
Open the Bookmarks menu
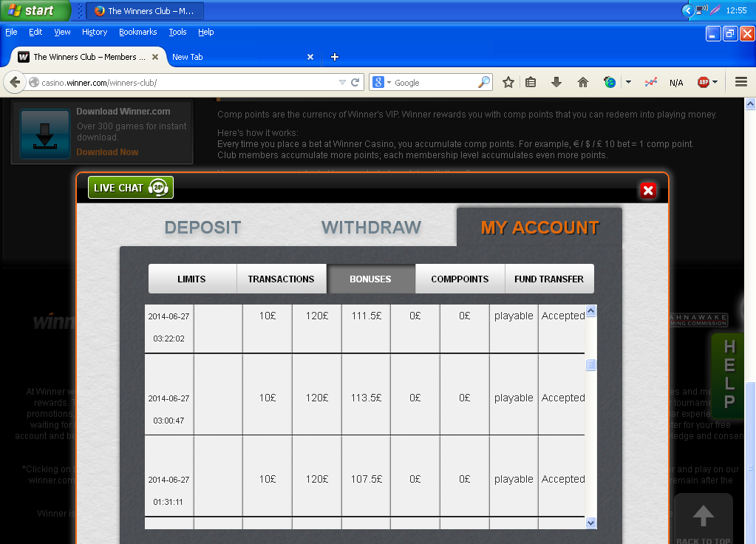point(138,32)
